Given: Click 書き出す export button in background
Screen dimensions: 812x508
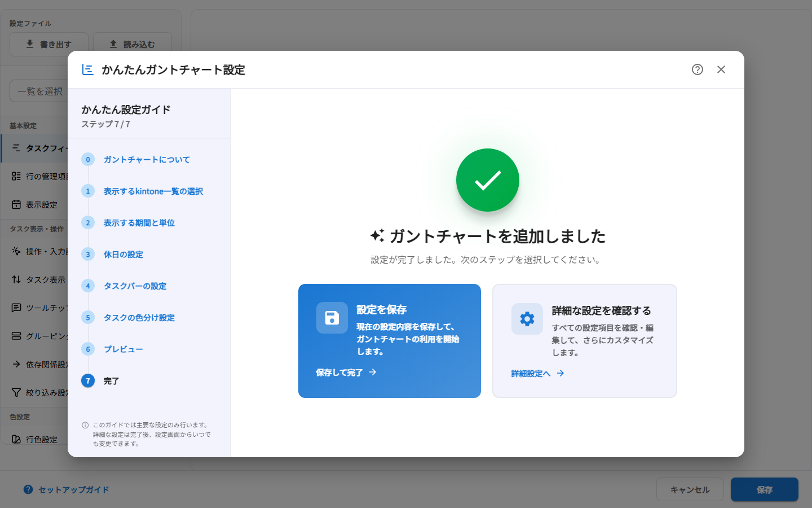Looking at the screenshot, I should click(x=49, y=44).
